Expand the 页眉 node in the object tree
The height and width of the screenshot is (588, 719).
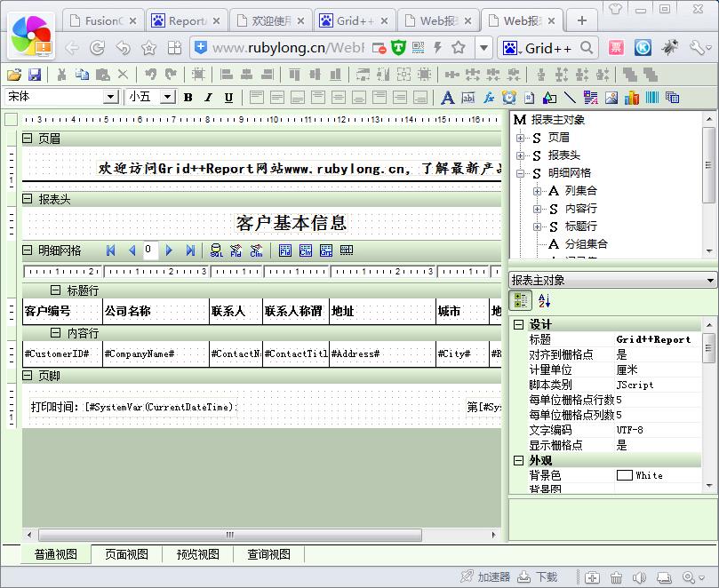click(520, 138)
